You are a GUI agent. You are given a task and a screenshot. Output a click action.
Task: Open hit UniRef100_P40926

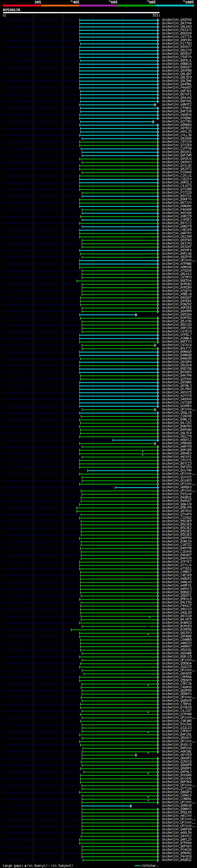point(177,856)
